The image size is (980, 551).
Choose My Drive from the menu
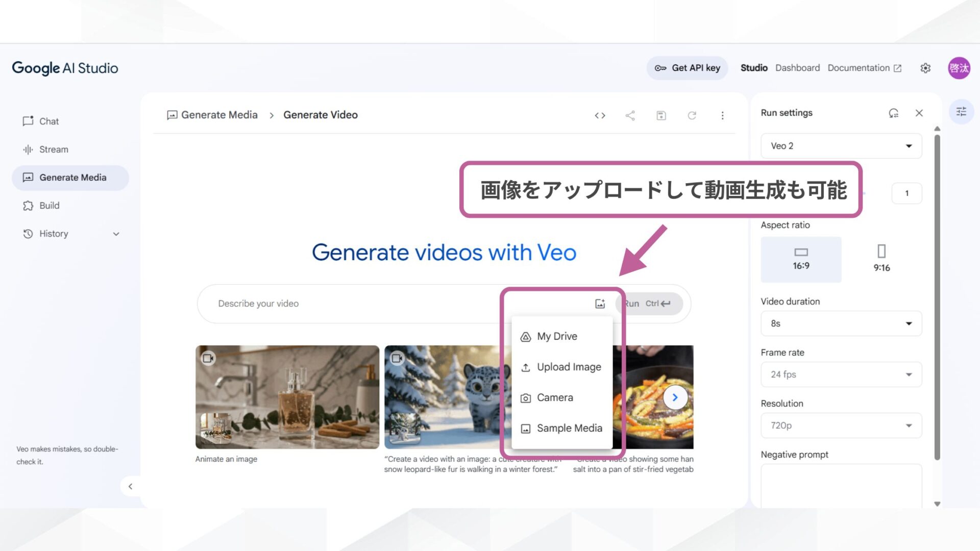click(562, 336)
